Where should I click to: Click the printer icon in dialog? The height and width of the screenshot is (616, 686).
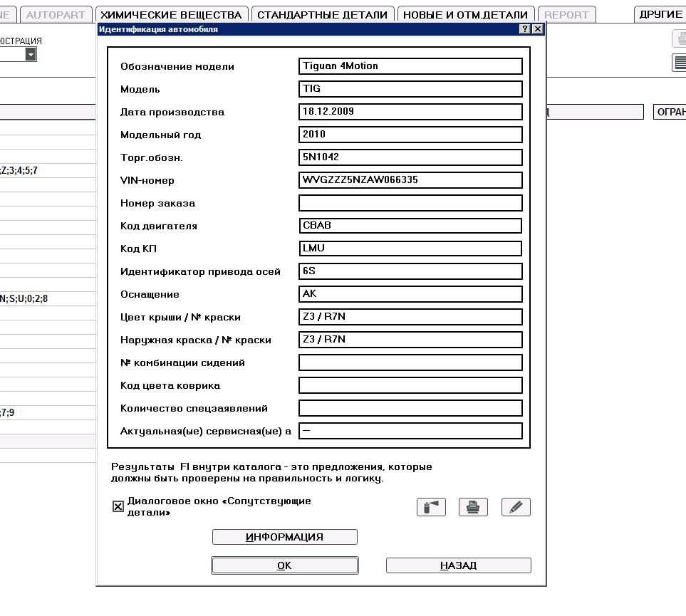pyautogui.click(x=473, y=506)
